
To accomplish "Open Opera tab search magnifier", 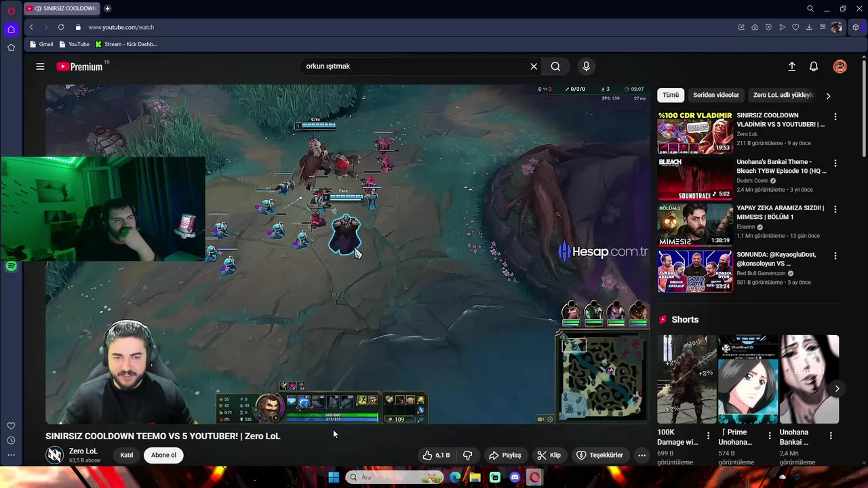I will click(x=810, y=9).
